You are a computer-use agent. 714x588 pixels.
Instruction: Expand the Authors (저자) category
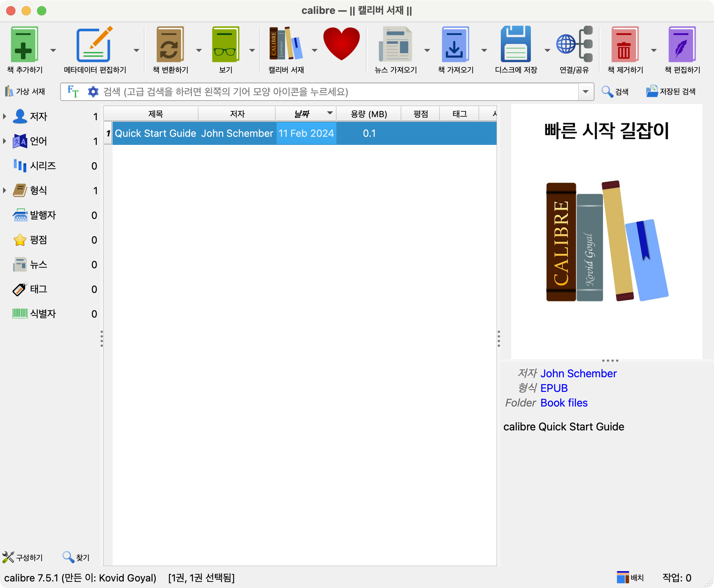point(5,116)
